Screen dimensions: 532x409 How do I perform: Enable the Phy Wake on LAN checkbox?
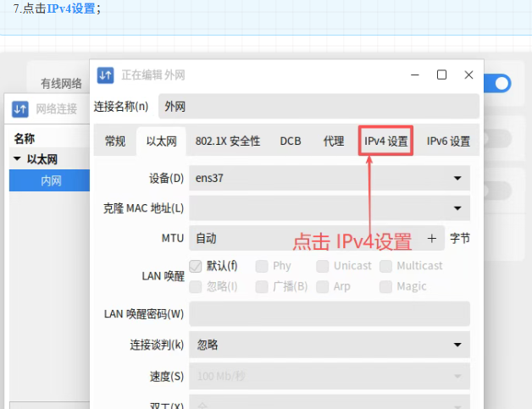pyautogui.click(x=262, y=266)
